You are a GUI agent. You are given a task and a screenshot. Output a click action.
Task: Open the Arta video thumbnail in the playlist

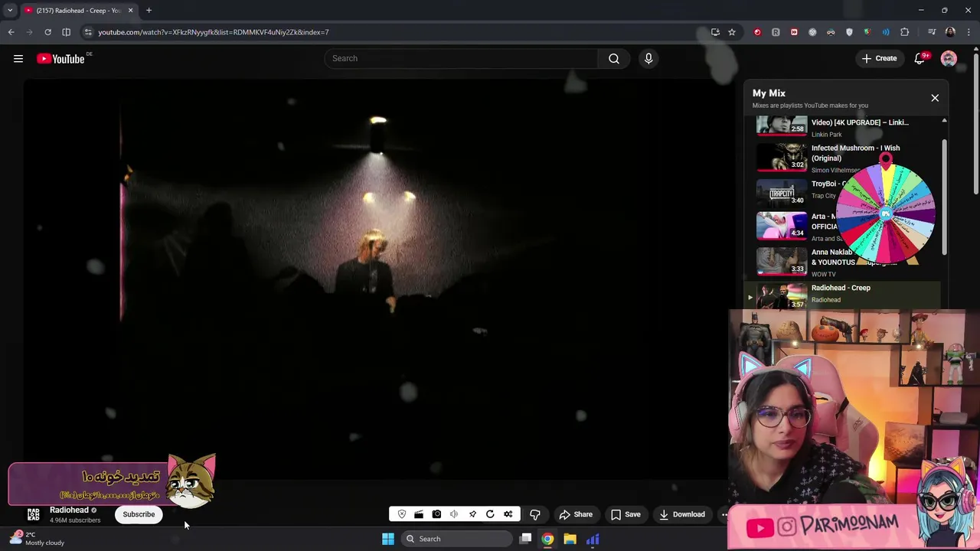pos(782,225)
